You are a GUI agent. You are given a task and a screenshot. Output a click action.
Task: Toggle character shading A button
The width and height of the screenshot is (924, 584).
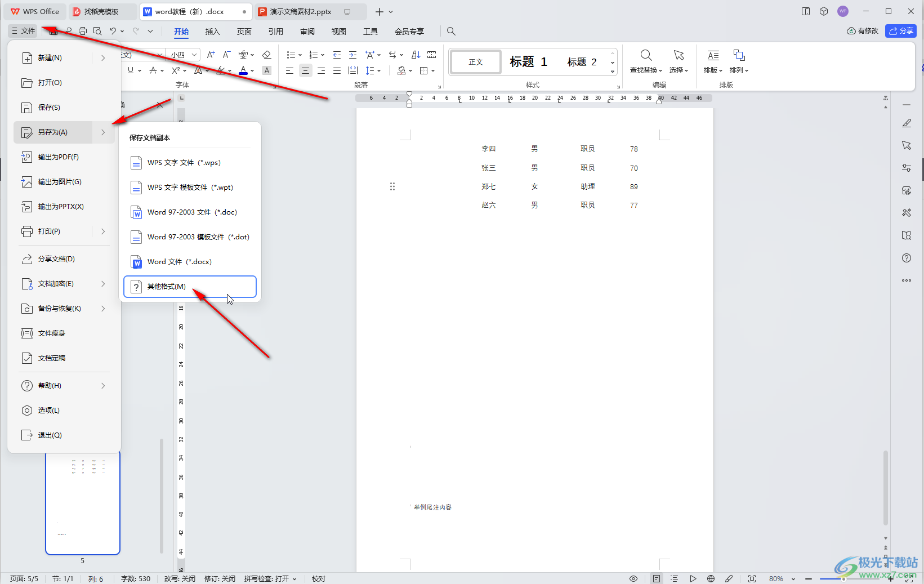[x=267, y=70]
